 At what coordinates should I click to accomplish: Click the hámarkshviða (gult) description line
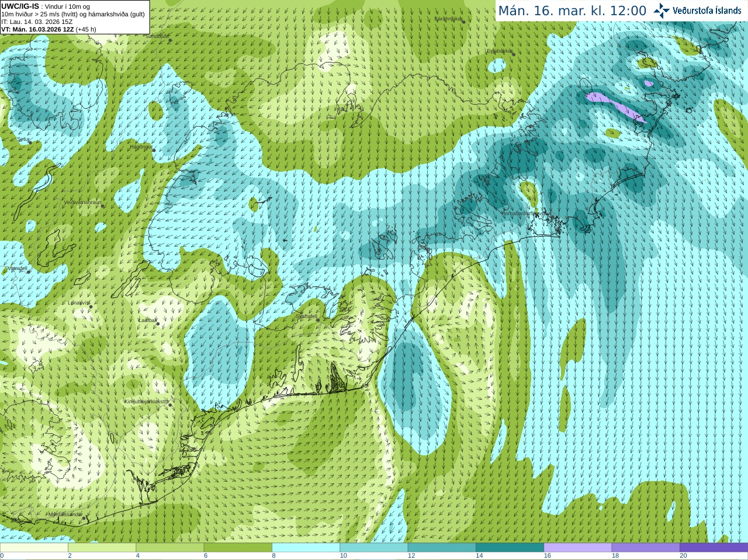point(73,14)
